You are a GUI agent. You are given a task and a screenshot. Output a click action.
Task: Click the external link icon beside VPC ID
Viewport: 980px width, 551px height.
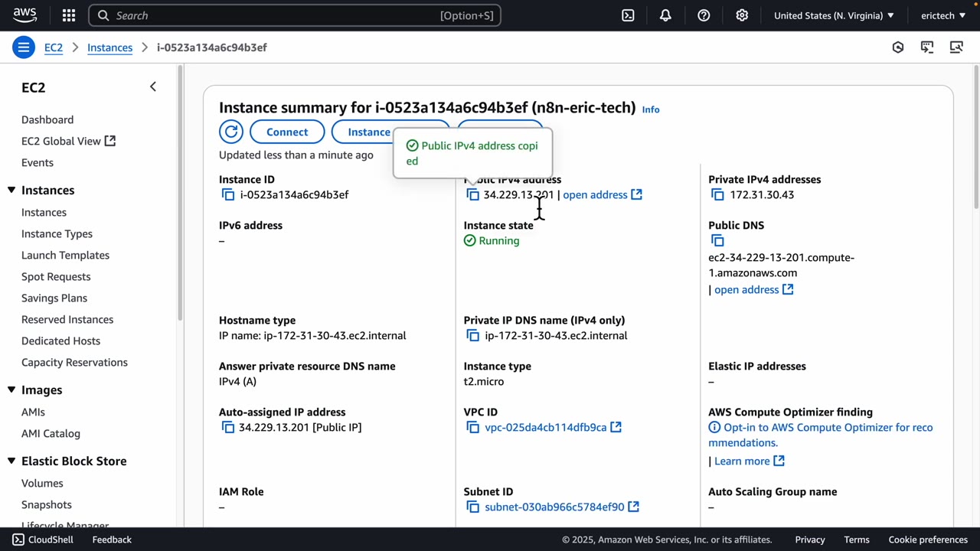(x=616, y=427)
